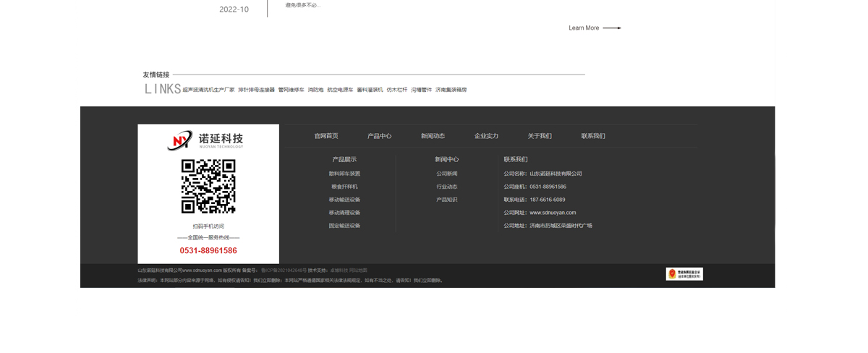868x353 pixels.
Task: Open the 固定输送设备 product link
Action: coord(344,226)
